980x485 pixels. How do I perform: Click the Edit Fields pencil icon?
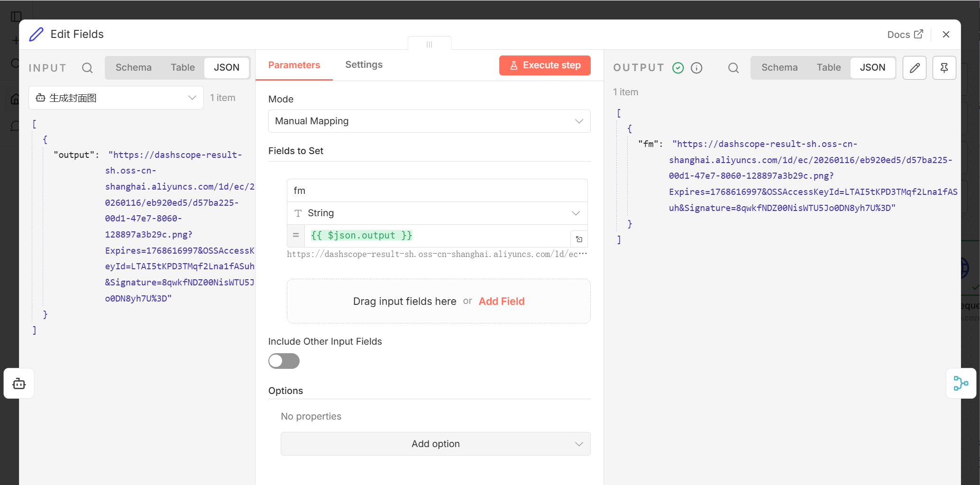pyautogui.click(x=37, y=34)
